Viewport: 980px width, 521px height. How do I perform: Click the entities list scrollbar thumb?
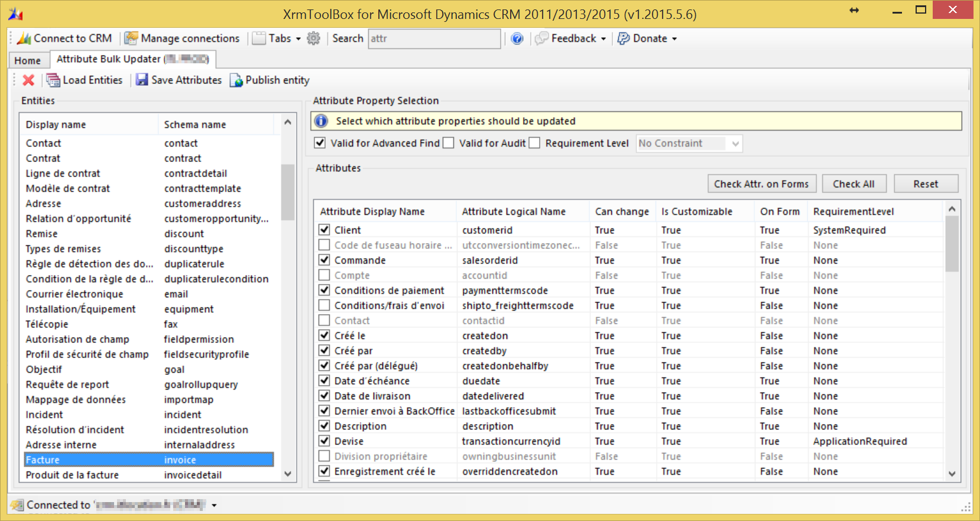tap(288, 192)
